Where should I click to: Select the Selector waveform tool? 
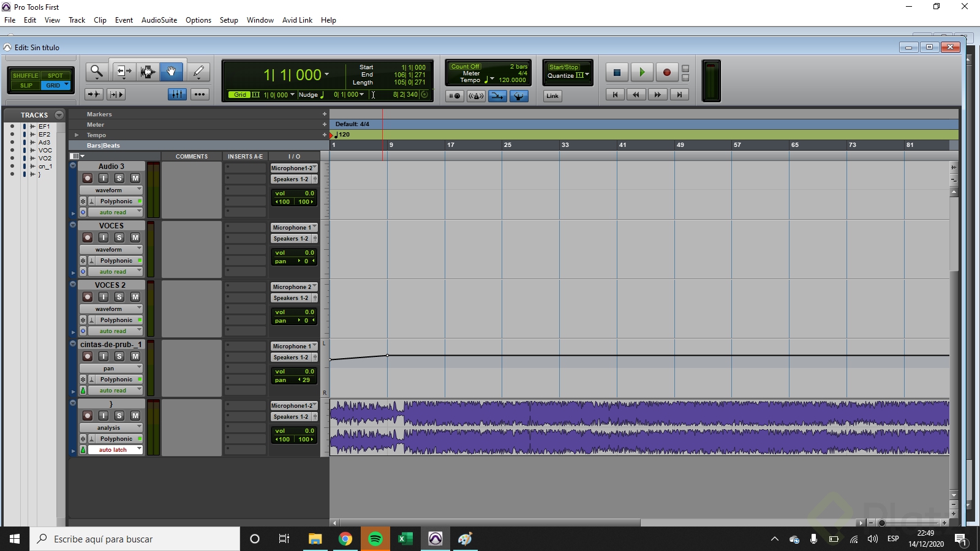coord(148,72)
